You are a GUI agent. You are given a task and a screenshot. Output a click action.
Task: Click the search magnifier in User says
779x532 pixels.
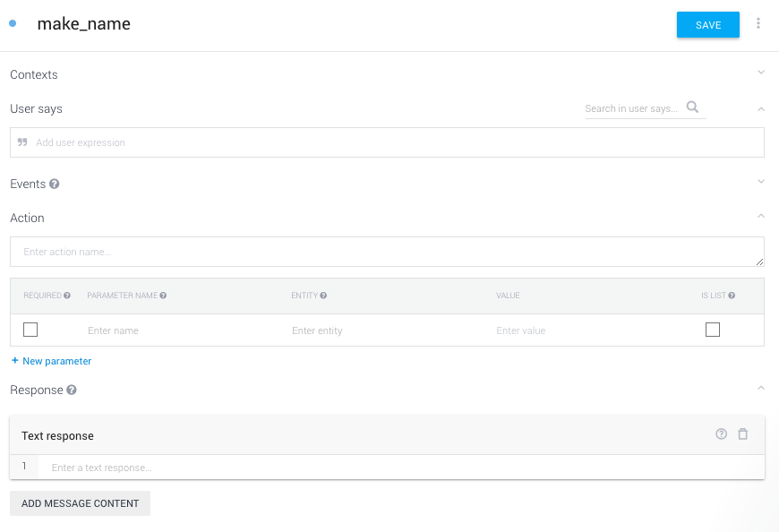(692, 107)
